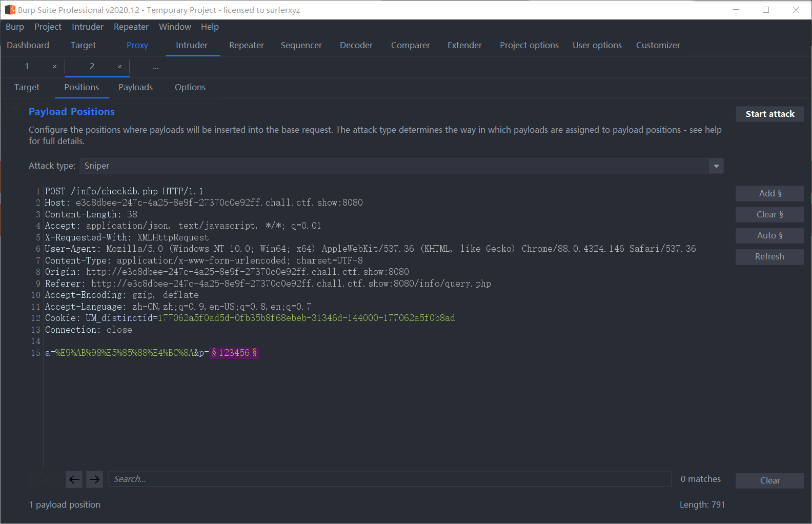812x524 pixels.
Task: Open the Repeater menu
Action: point(131,27)
